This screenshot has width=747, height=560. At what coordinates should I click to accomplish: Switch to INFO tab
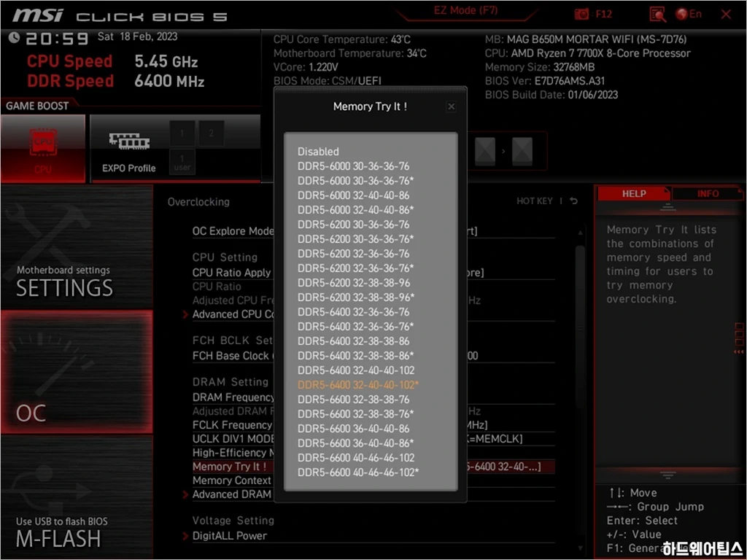[708, 194]
